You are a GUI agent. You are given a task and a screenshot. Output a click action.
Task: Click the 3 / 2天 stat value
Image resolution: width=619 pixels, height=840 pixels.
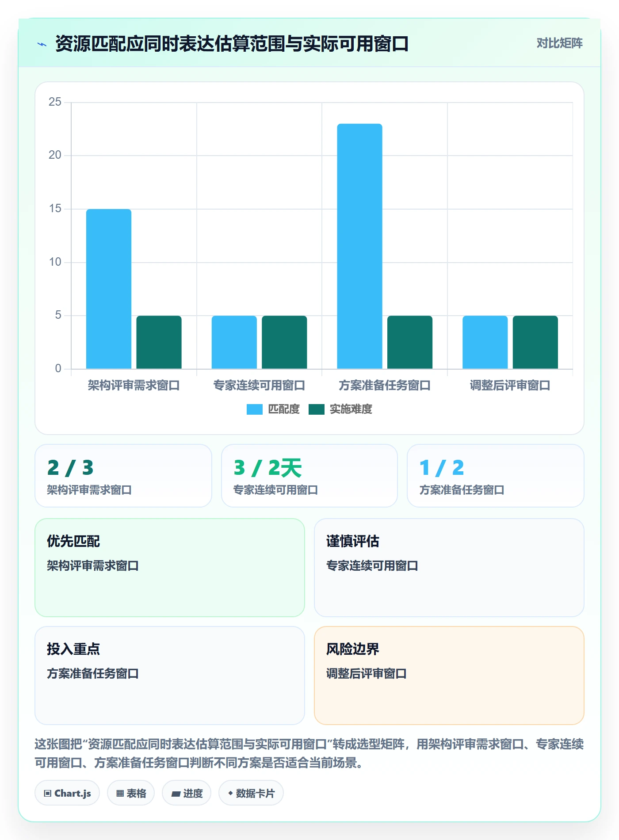[267, 468]
